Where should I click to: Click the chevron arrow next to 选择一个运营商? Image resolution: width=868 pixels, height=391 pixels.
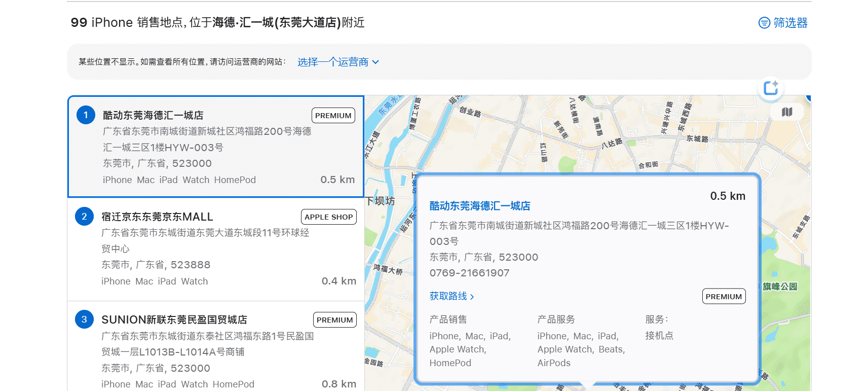pos(375,62)
